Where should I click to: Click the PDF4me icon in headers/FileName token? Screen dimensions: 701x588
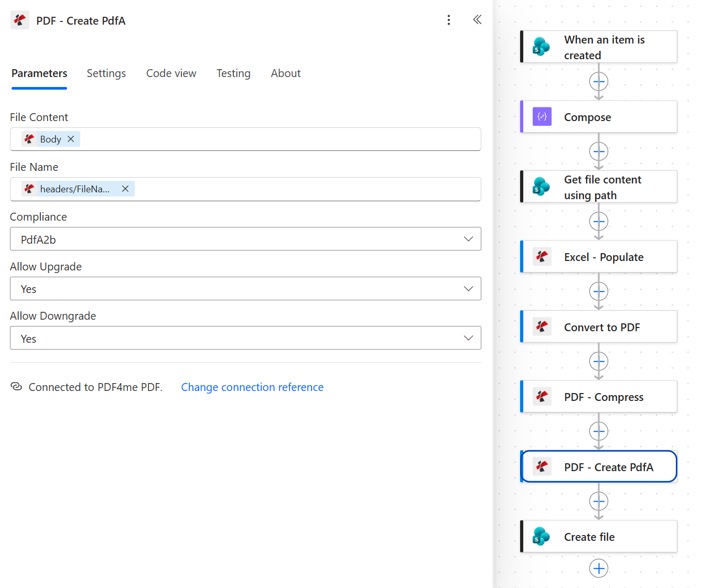pos(29,189)
